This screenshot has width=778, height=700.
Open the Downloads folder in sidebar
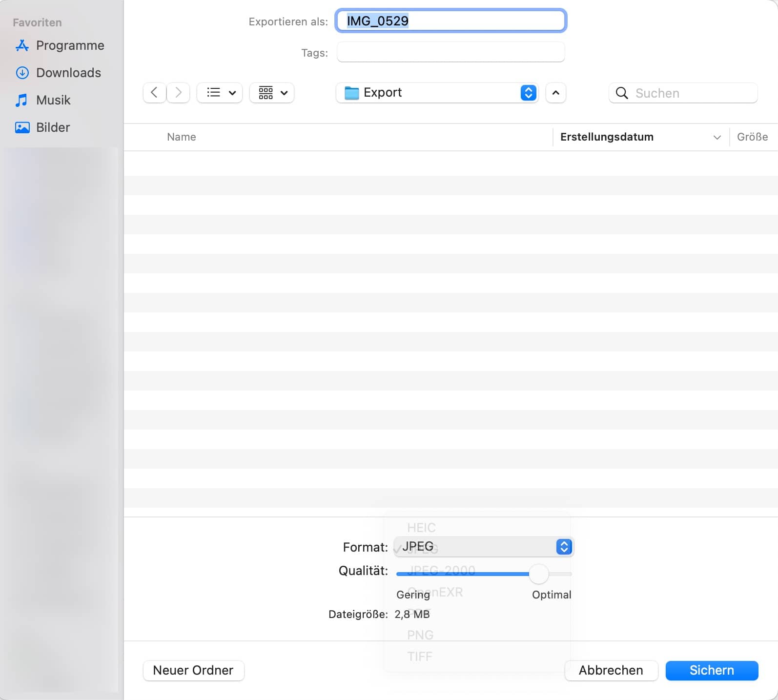coord(59,73)
